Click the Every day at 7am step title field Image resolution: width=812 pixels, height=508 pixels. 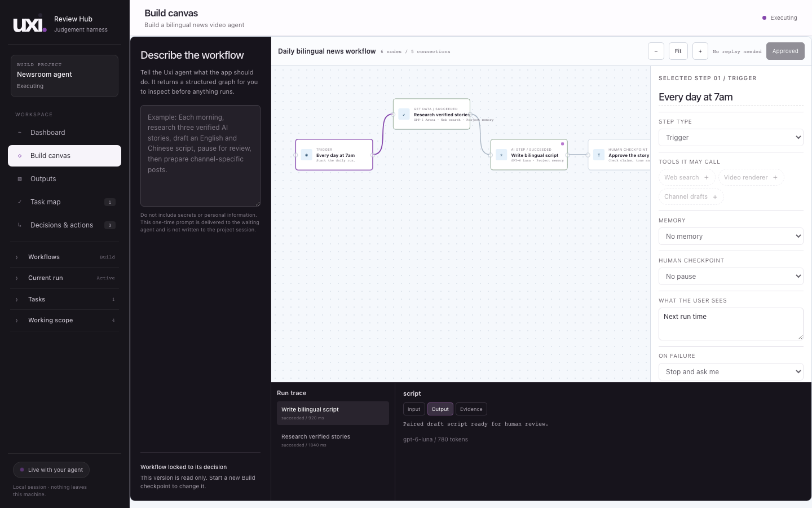[731, 97]
